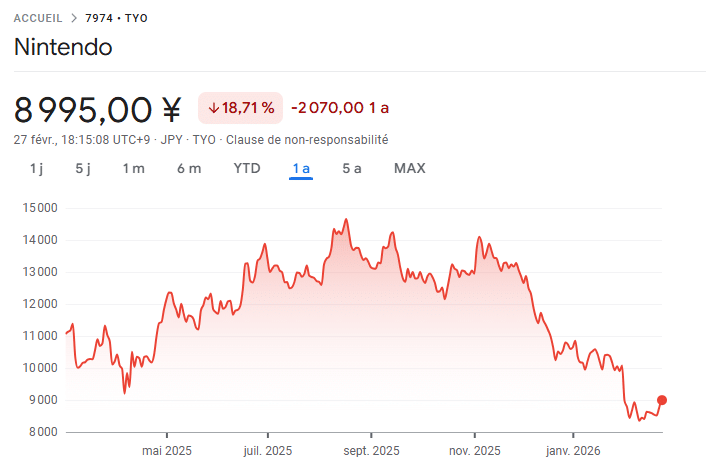The width and height of the screenshot is (706, 475).
Task: Click the 15000 y-axis label
Action: click(41, 208)
